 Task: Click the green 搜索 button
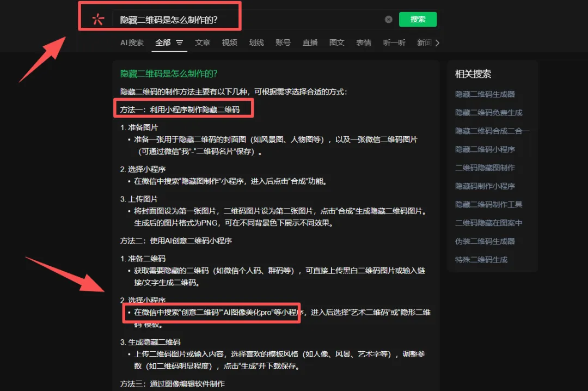pyautogui.click(x=418, y=20)
